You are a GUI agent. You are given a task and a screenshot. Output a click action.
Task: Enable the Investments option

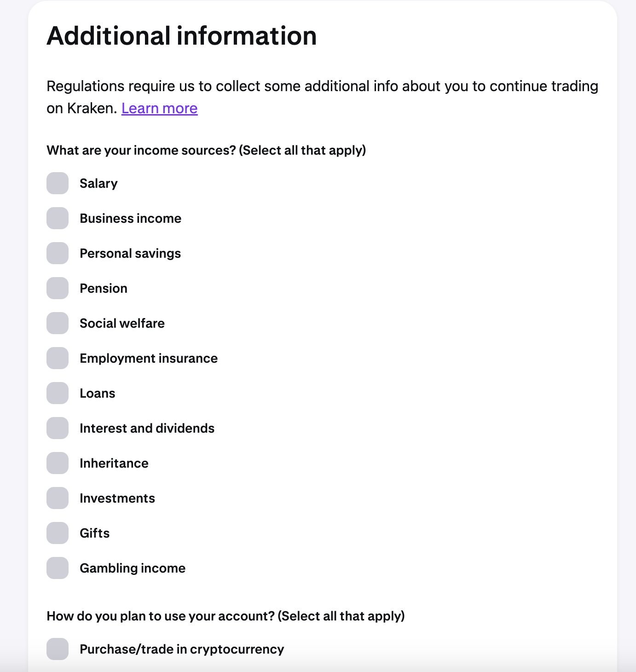[x=57, y=498]
